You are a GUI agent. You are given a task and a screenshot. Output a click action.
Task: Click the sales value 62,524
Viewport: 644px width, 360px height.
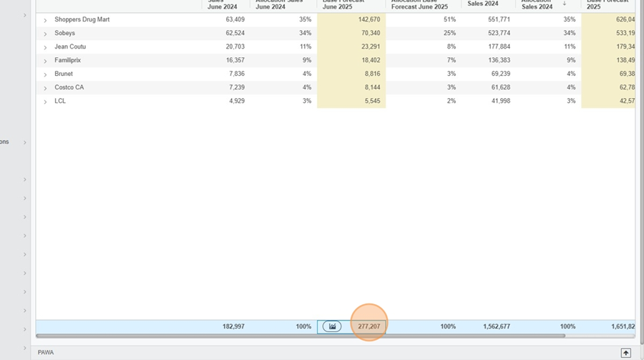[235, 33]
